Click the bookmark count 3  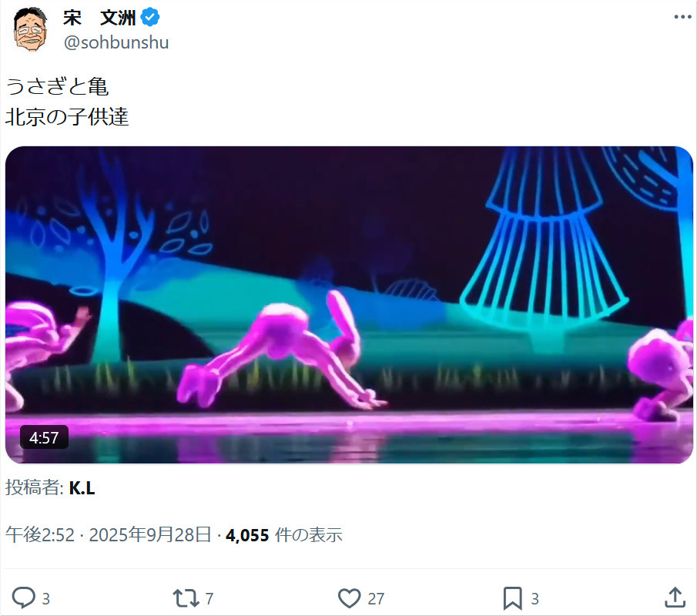tap(534, 598)
